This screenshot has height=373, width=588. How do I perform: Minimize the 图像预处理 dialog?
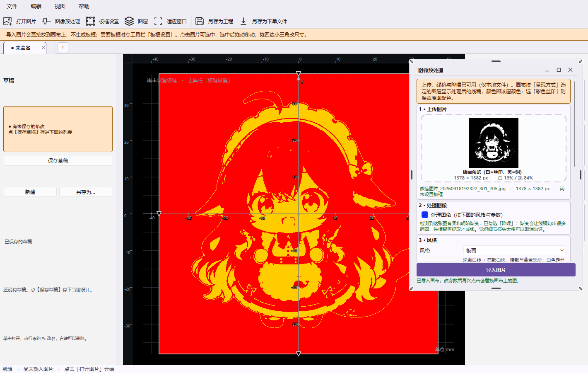coord(547,70)
